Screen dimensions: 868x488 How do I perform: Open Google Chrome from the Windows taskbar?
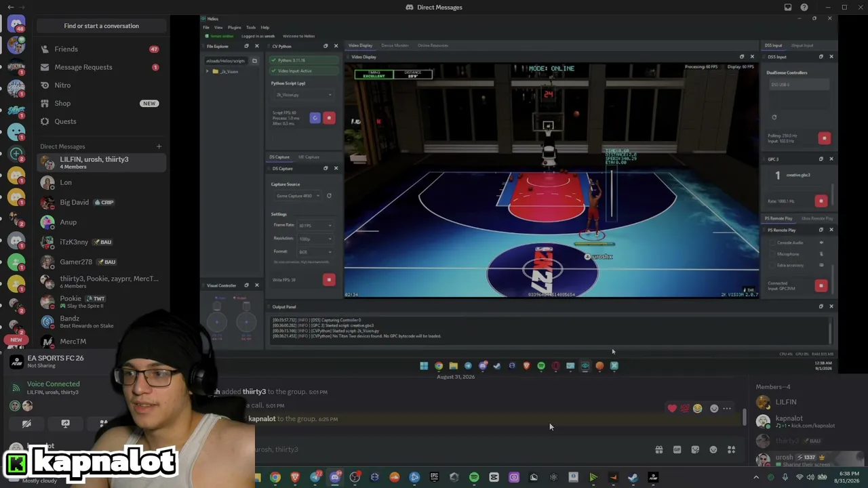pyautogui.click(x=275, y=477)
